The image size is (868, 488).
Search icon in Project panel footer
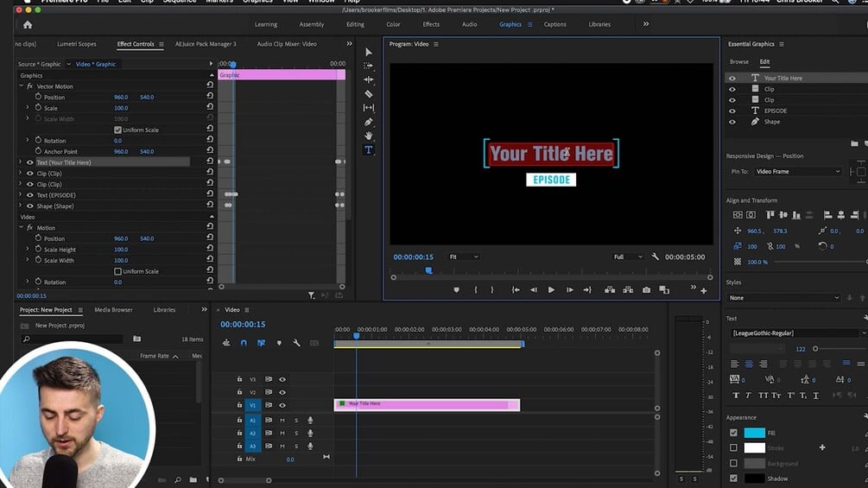point(178,479)
